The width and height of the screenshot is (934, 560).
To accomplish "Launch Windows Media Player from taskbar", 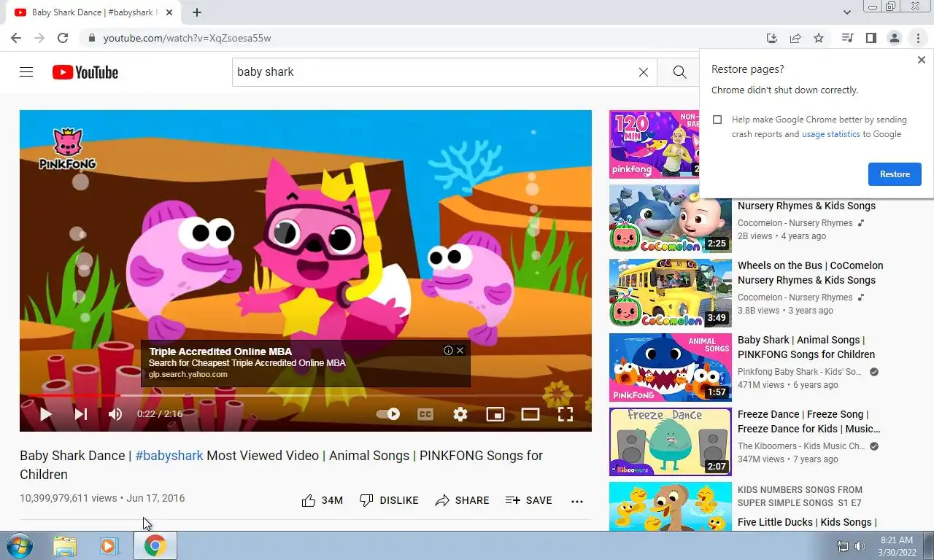I will tap(109, 545).
